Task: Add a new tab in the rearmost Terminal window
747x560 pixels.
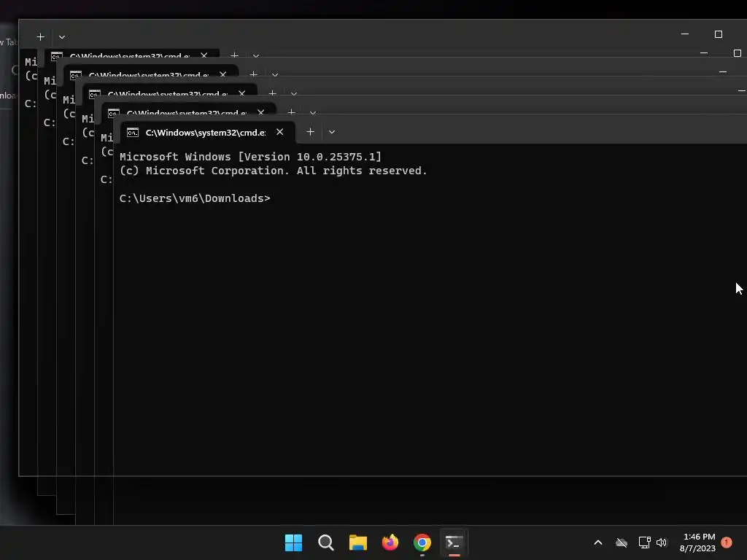Action: coord(41,36)
